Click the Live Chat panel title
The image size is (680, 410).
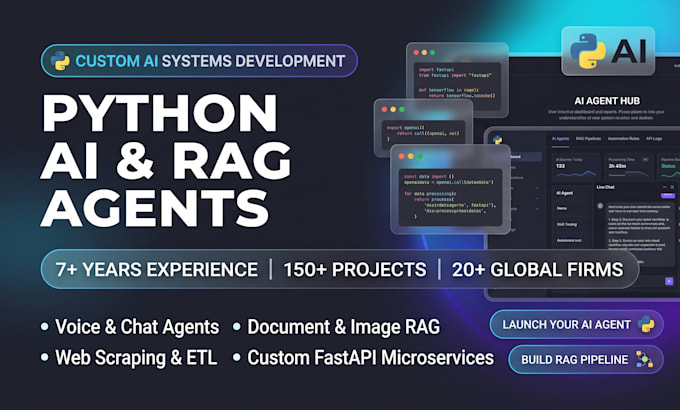coord(605,187)
